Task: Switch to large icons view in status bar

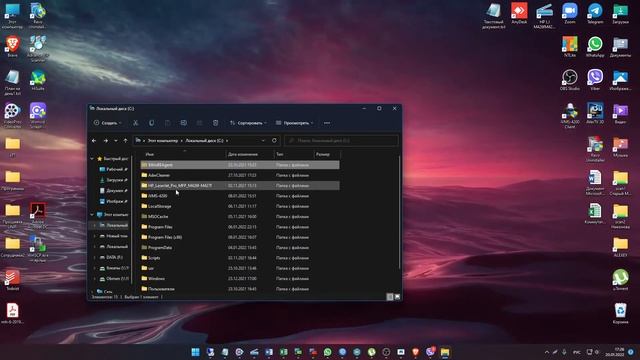Action: tap(397, 297)
